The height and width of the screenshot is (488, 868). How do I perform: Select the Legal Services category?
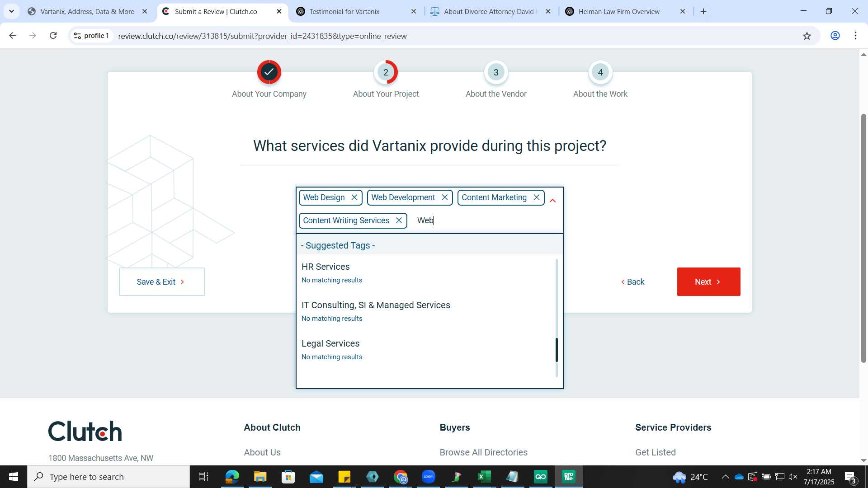330,343
